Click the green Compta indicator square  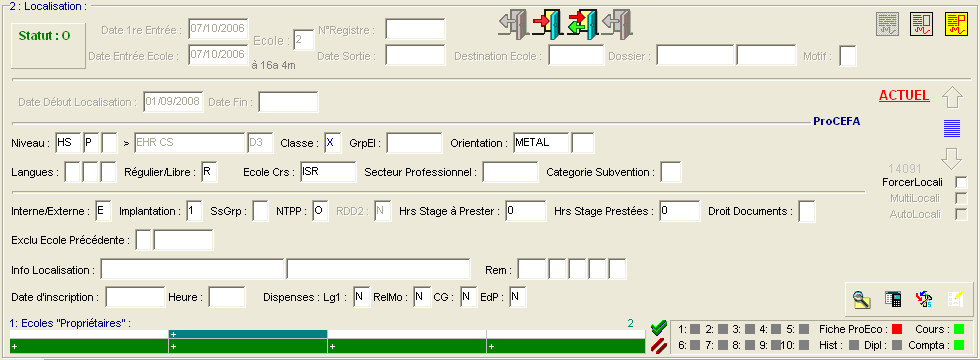(959, 345)
